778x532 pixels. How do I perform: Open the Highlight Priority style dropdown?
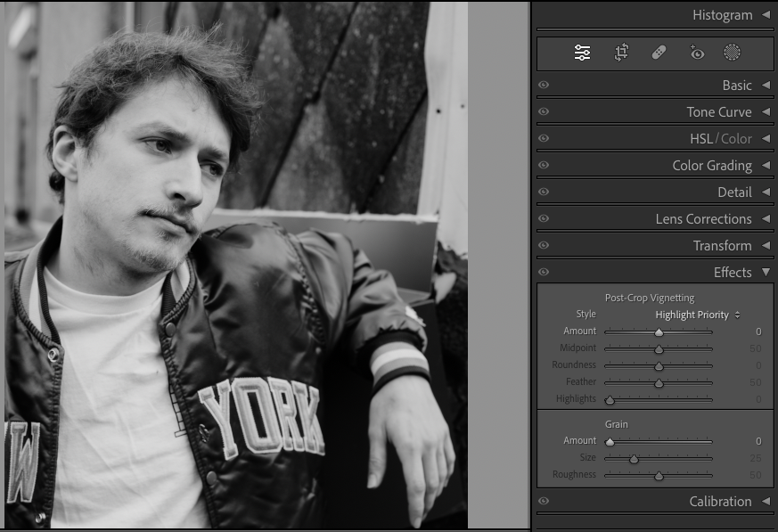(697, 315)
